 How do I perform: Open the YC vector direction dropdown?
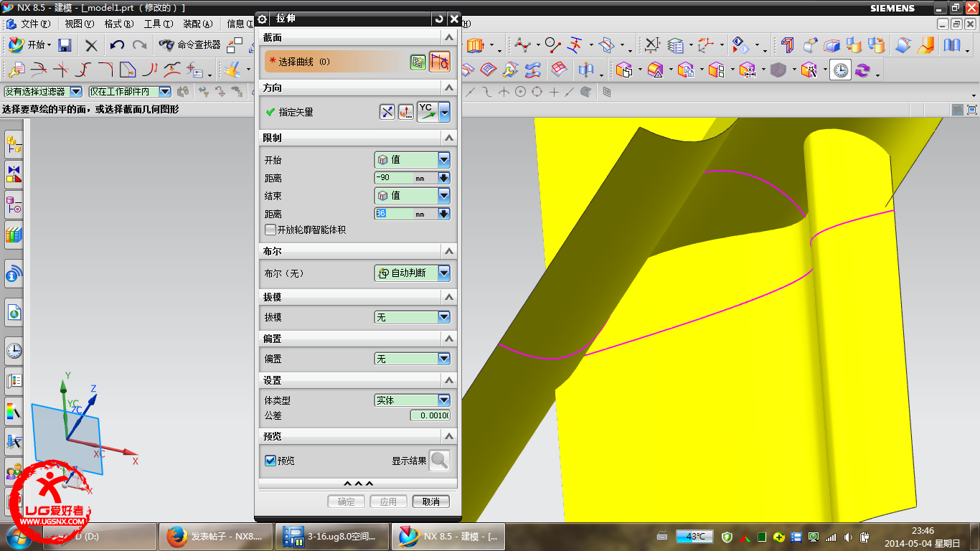point(444,112)
